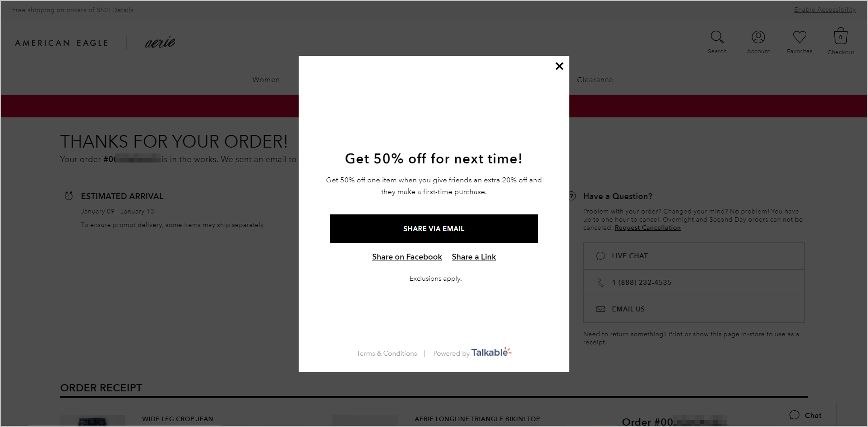Viewport: 868px width, 427px height.
Task: Click the Live Chat speech bubble icon
Action: pyautogui.click(x=600, y=255)
